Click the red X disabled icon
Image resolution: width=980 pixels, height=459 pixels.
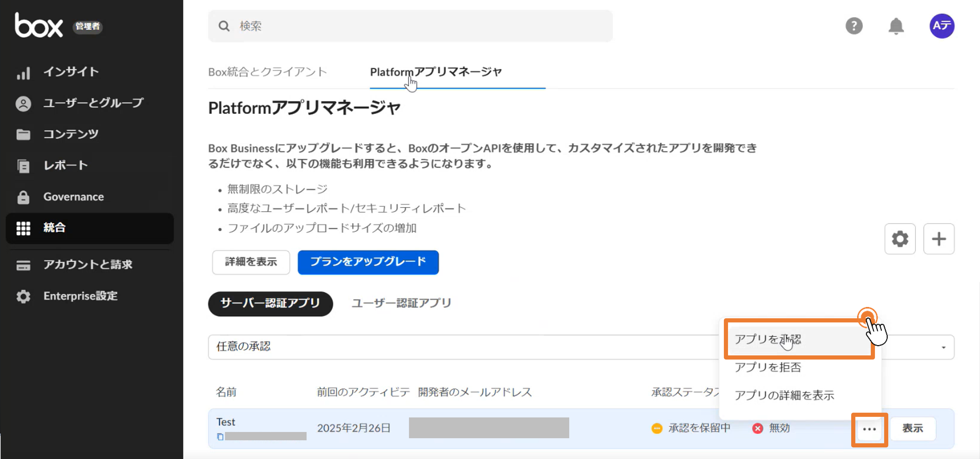(x=757, y=428)
